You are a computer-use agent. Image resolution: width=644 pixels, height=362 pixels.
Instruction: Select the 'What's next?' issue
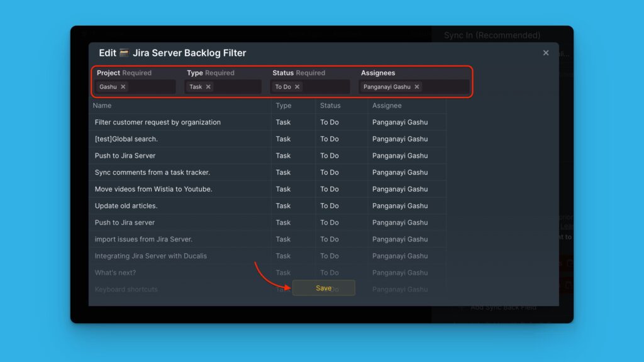[267, 273]
